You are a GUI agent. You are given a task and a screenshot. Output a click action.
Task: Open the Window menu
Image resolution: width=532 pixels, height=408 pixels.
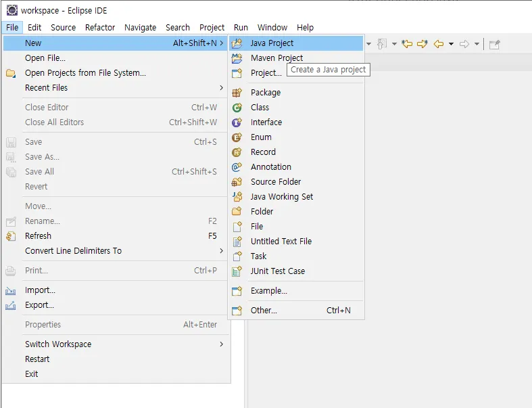[272, 27]
